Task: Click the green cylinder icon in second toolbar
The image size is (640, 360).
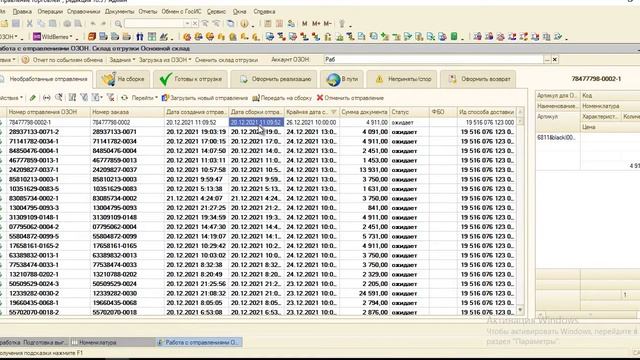Action: (x=454, y=37)
